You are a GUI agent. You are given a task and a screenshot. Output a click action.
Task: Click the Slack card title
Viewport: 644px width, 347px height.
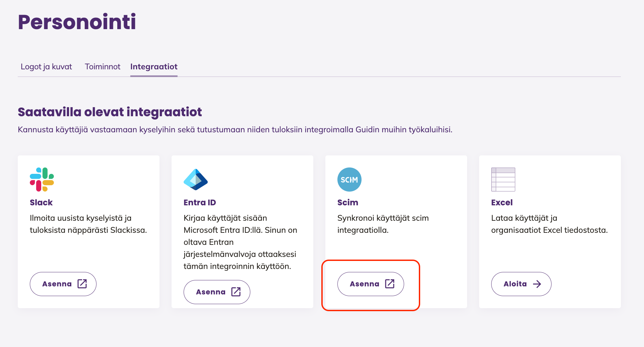coord(41,202)
